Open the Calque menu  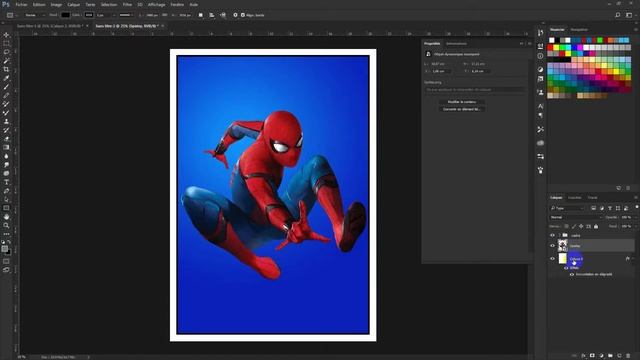[x=73, y=4]
